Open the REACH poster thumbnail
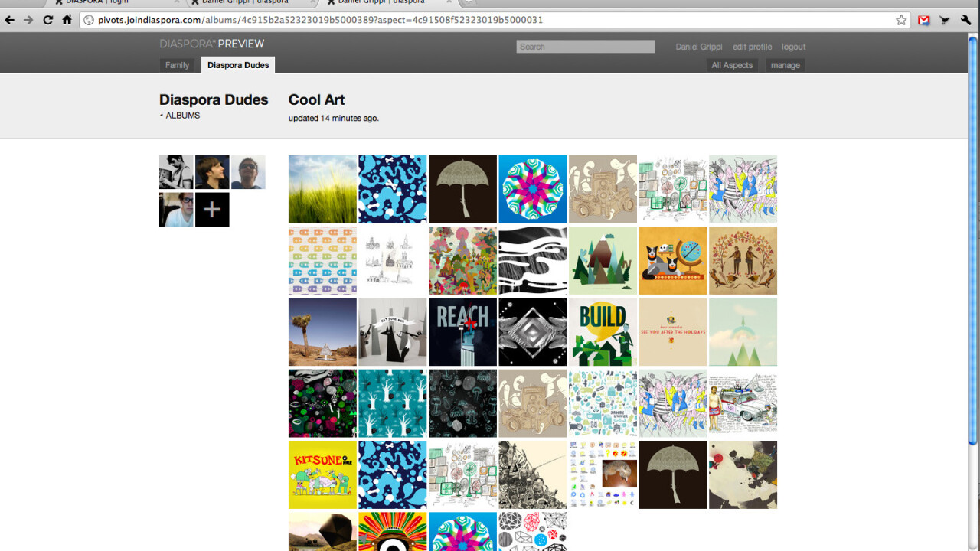 [462, 331]
